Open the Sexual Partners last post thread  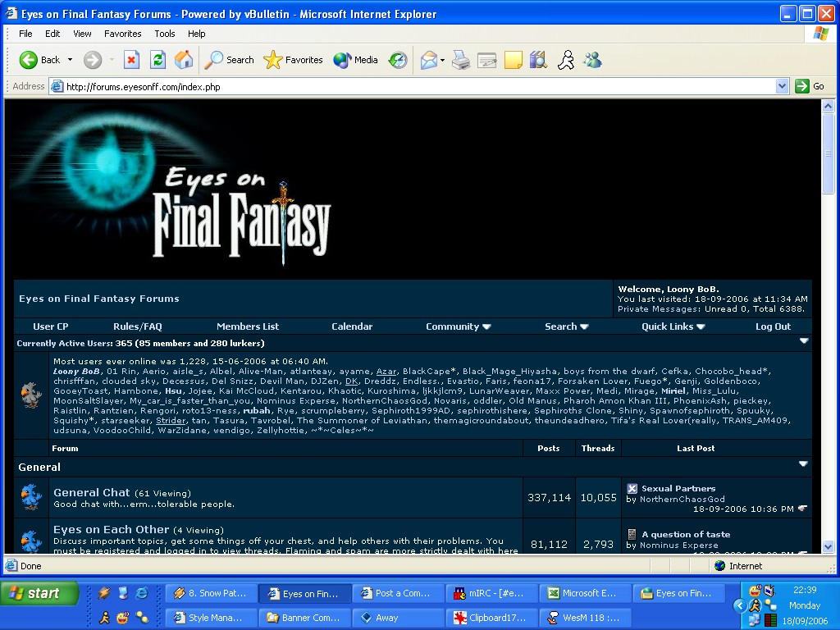[678, 488]
